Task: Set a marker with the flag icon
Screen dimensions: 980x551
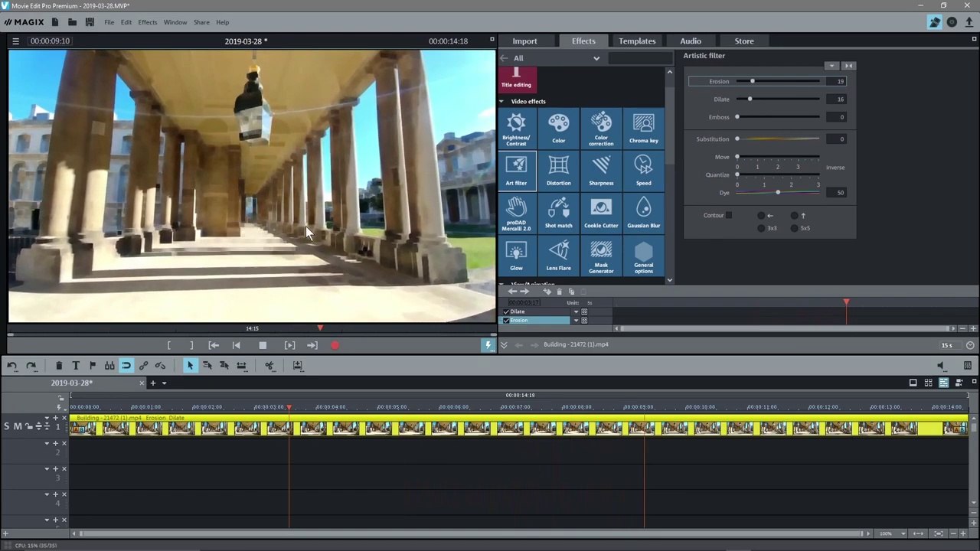Action: (x=93, y=366)
